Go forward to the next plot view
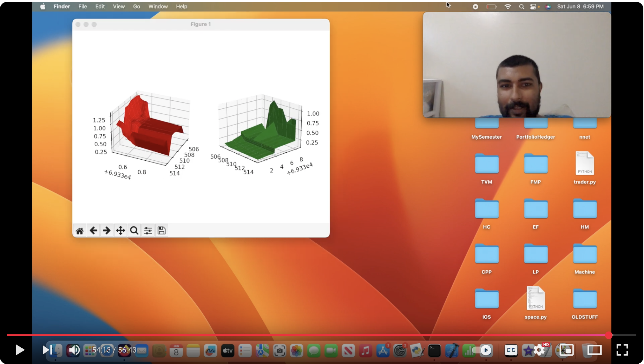 107,230
